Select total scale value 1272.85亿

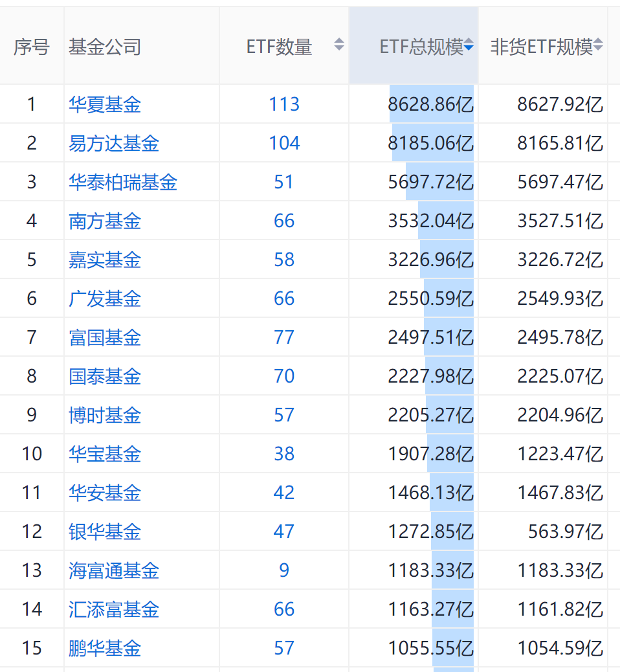coord(430,532)
